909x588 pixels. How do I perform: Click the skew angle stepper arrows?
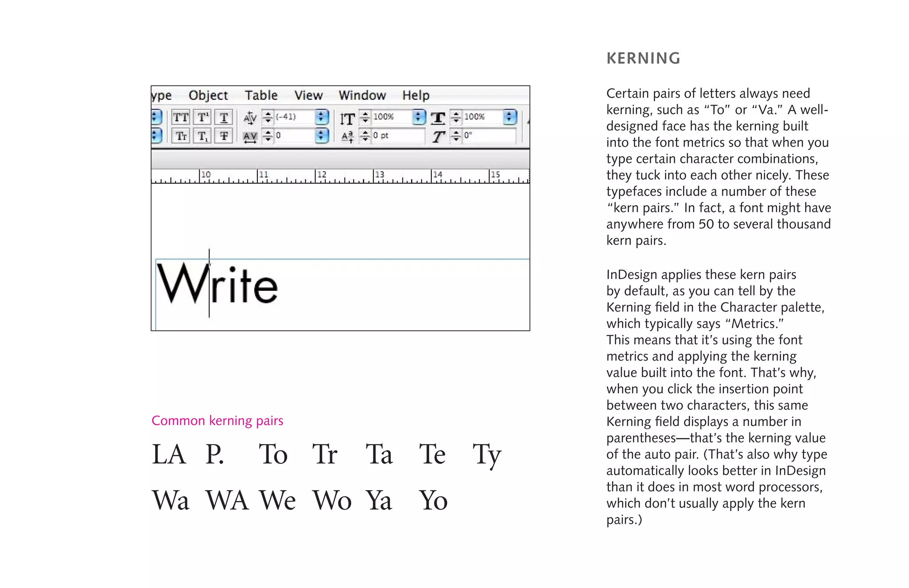[456, 136]
